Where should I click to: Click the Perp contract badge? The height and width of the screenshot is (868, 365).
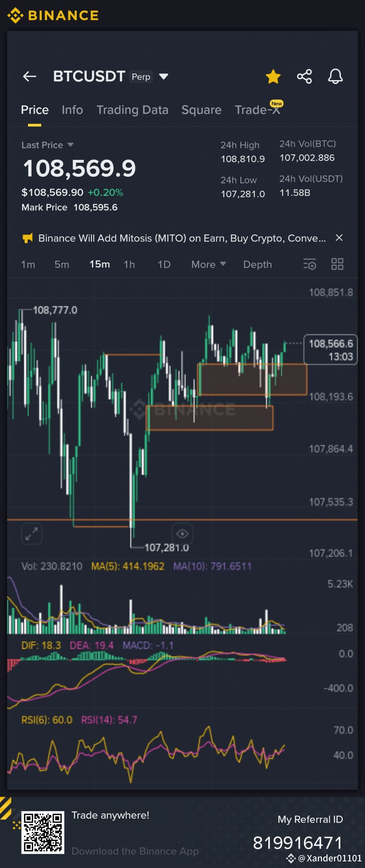tap(141, 76)
